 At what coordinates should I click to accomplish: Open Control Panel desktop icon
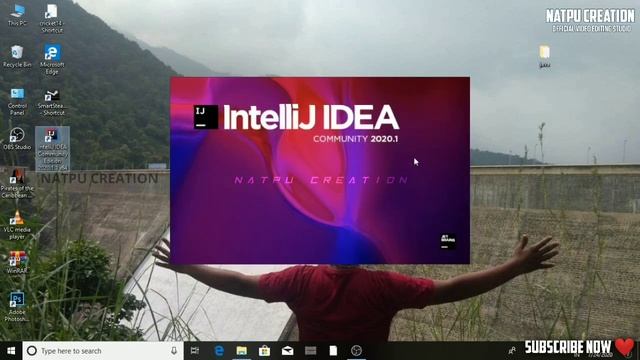pyautogui.click(x=17, y=101)
